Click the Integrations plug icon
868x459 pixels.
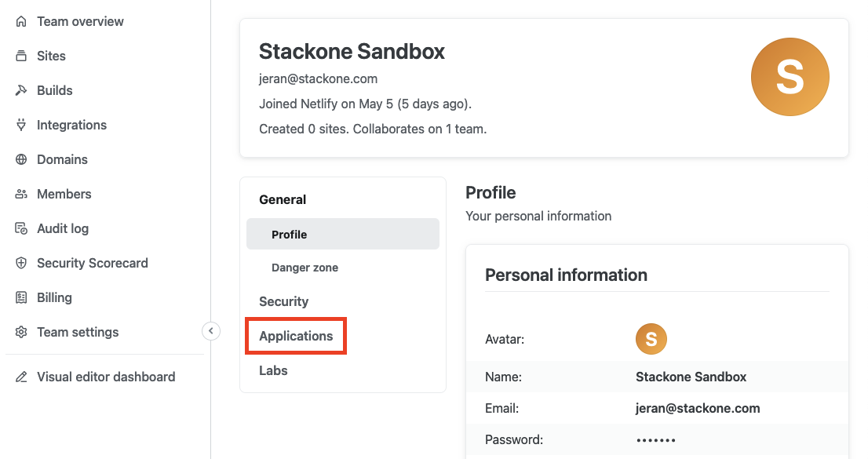(21, 126)
